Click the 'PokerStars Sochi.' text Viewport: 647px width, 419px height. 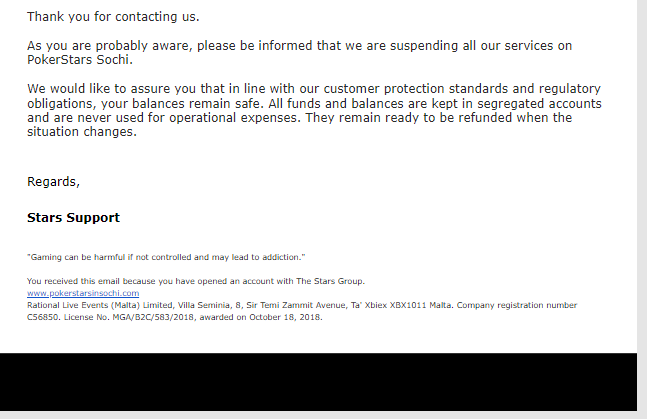79,59
